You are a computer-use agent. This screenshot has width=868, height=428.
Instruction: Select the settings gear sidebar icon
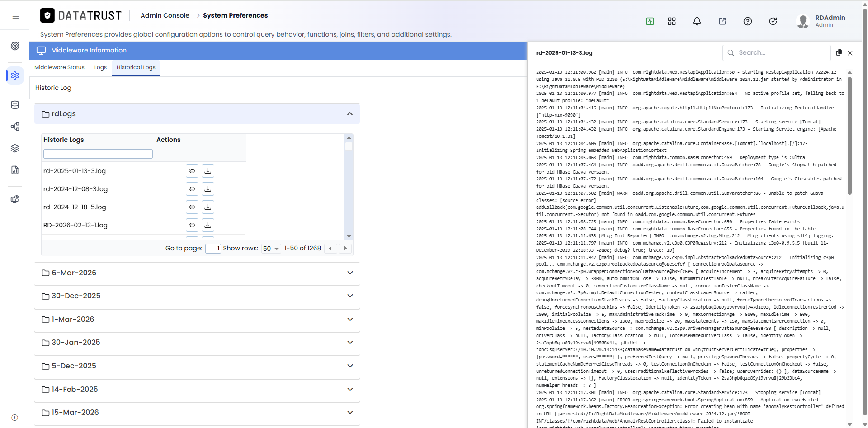[15, 75]
